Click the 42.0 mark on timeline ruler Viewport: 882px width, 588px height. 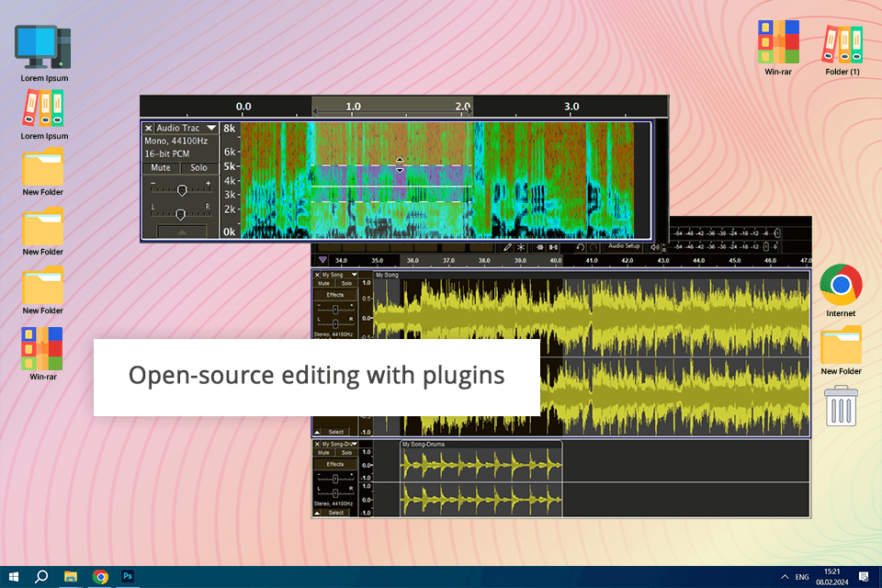(x=628, y=261)
